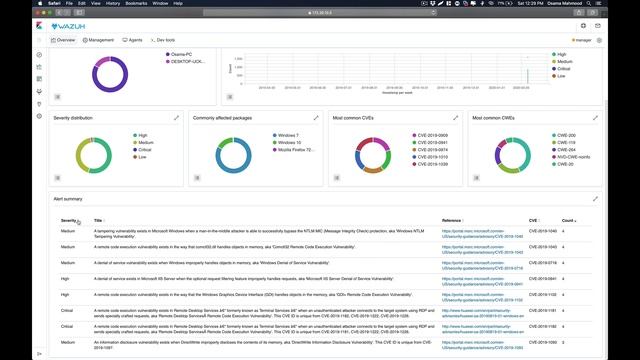The width and height of the screenshot is (640, 360).
Task: Click the Safari share button
Action: 579,13
